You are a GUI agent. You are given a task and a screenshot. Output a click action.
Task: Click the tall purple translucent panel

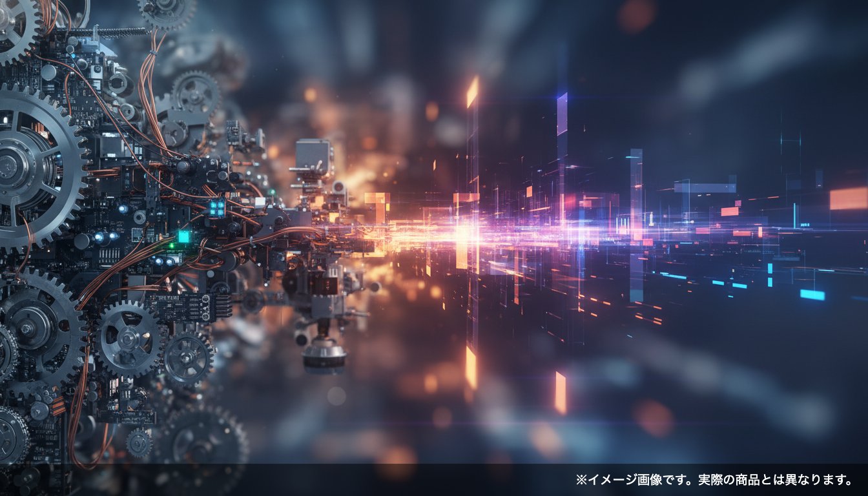pyautogui.click(x=562, y=114)
